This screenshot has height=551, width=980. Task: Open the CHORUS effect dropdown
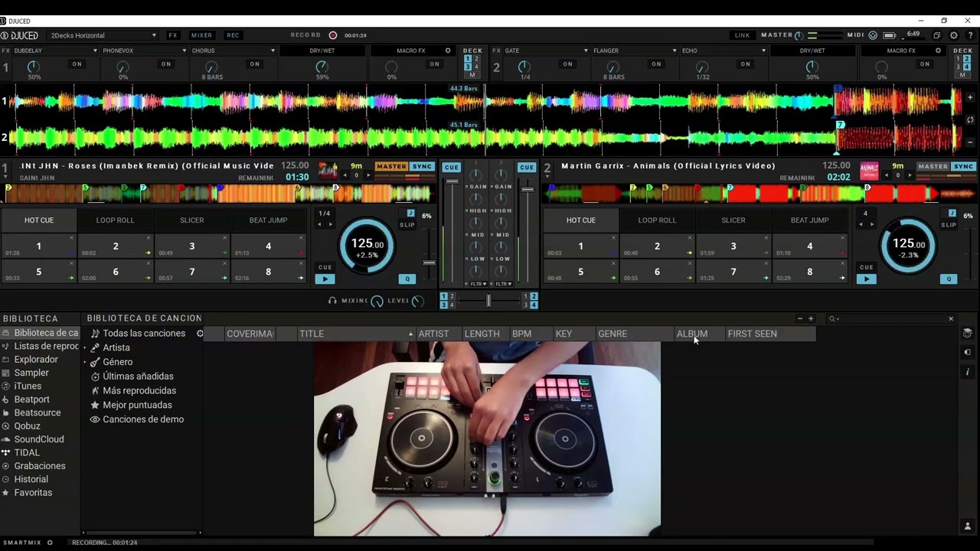coord(233,51)
